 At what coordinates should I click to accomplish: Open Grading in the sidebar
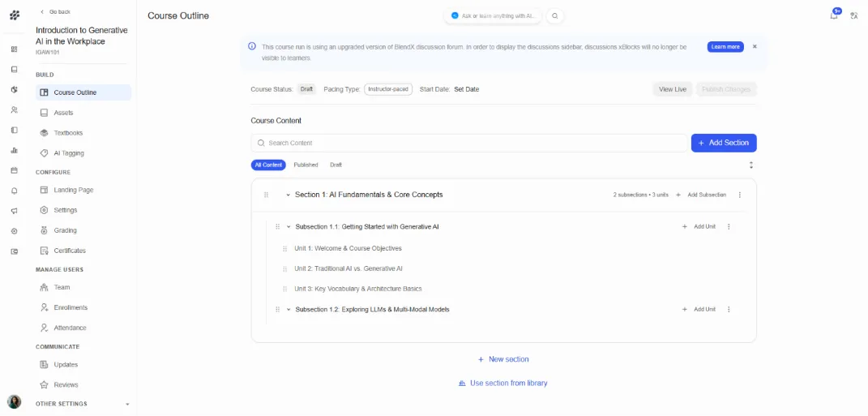pos(83,230)
